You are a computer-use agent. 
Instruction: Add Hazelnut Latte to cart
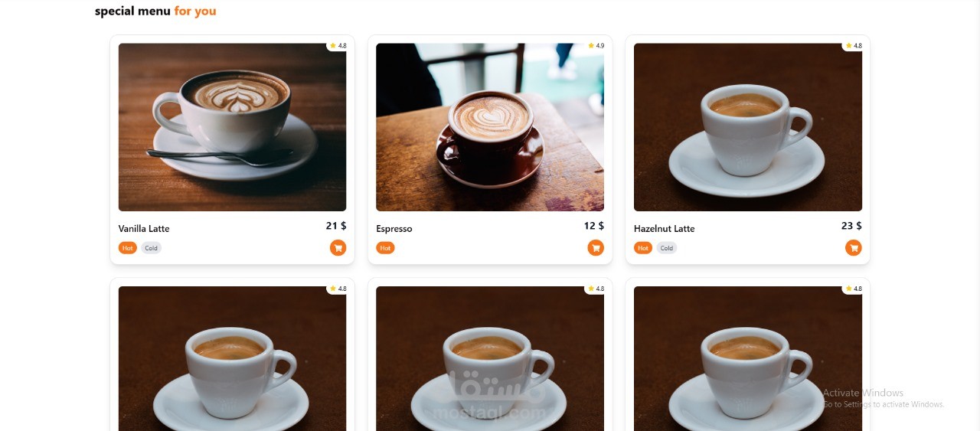point(854,247)
